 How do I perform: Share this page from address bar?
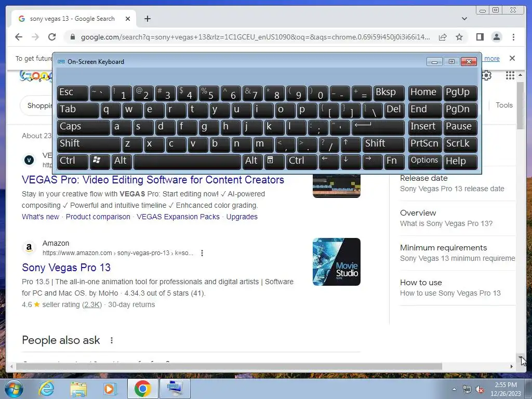click(x=443, y=37)
